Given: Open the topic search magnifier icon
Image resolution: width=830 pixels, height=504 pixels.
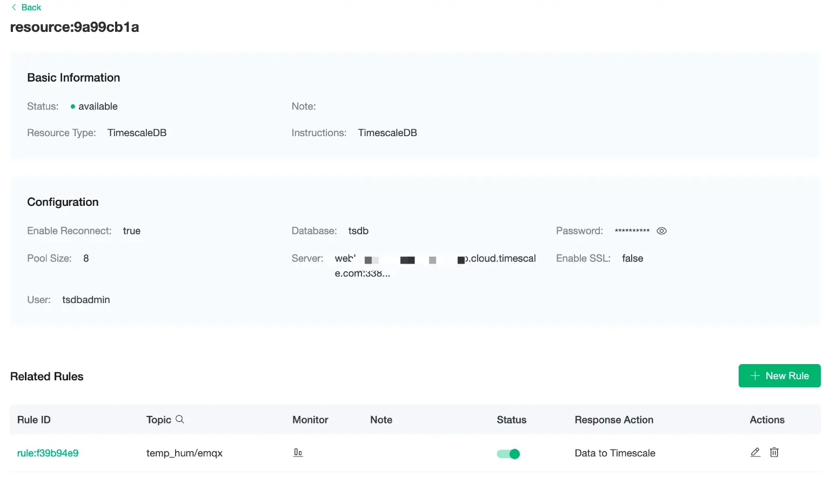Looking at the screenshot, I should click(179, 419).
